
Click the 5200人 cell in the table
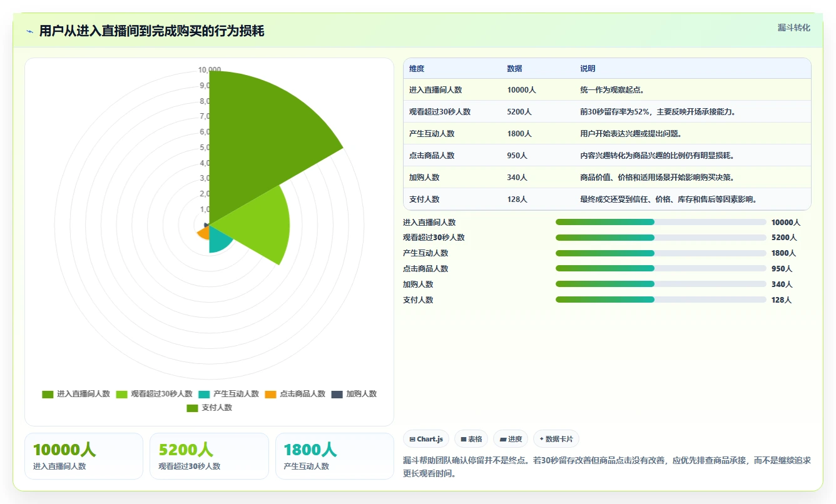(519, 112)
